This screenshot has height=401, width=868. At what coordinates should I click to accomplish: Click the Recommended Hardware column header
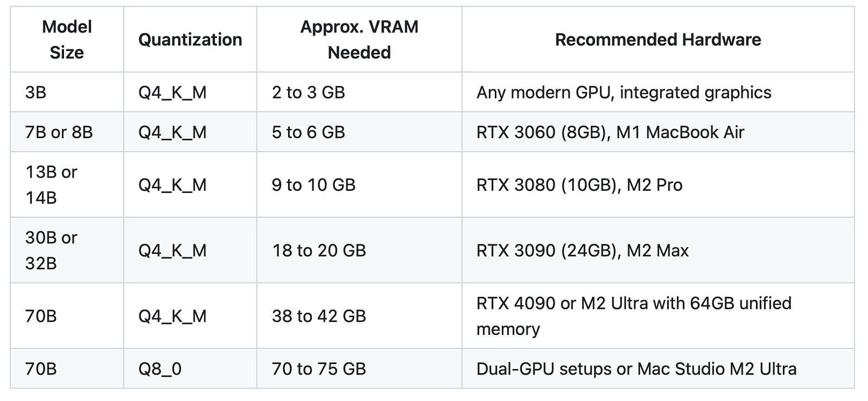coord(658,40)
